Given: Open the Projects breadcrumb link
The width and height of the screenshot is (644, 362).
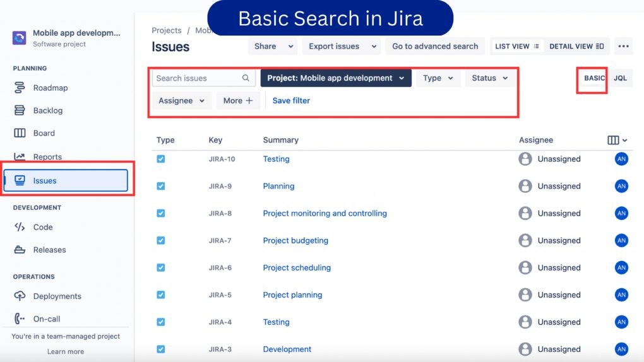Looking at the screenshot, I should pyautogui.click(x=166, y=30).
